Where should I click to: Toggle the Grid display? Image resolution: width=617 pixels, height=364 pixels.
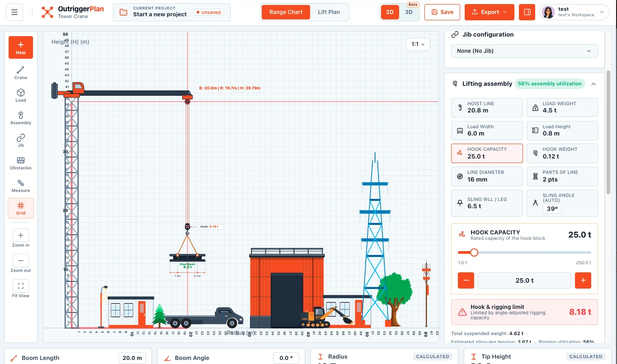(21, 208)
